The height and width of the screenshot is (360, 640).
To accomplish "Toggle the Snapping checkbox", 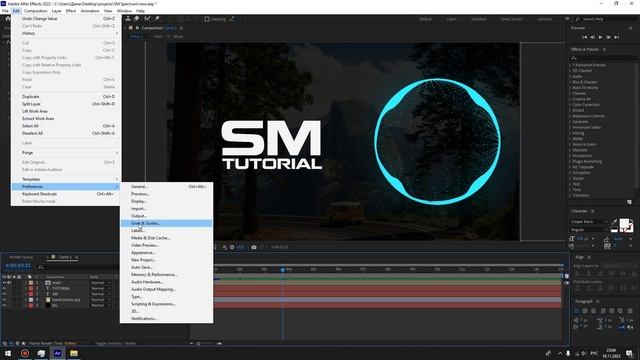I will click(207, 19).
